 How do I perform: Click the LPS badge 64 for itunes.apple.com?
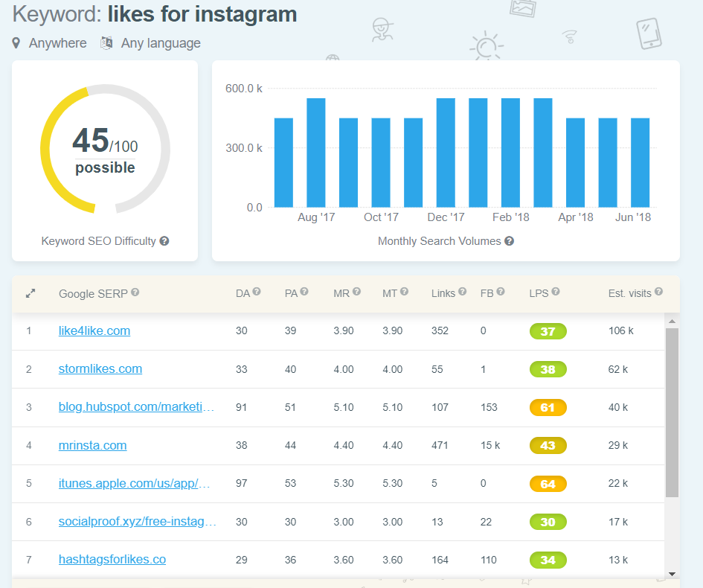548,484
